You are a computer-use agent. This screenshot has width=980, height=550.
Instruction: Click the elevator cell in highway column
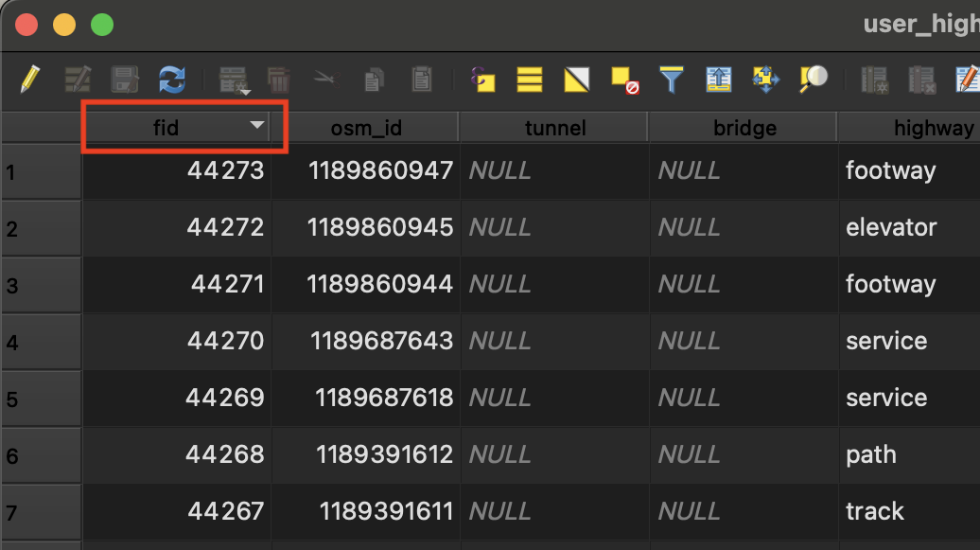tap(891, 228)
